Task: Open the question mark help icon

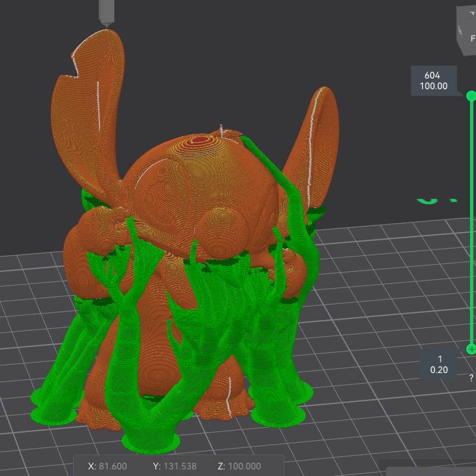Action: [471, 378]
